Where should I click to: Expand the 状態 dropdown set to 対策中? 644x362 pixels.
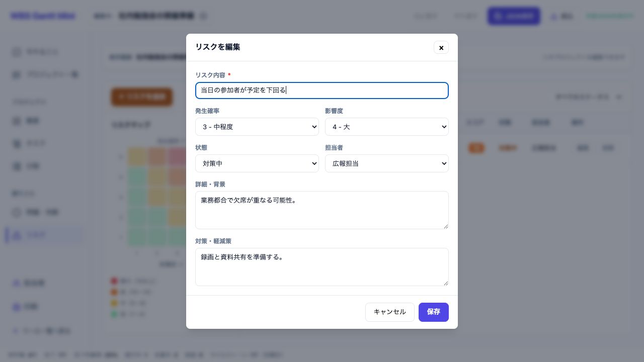(257, 163)
